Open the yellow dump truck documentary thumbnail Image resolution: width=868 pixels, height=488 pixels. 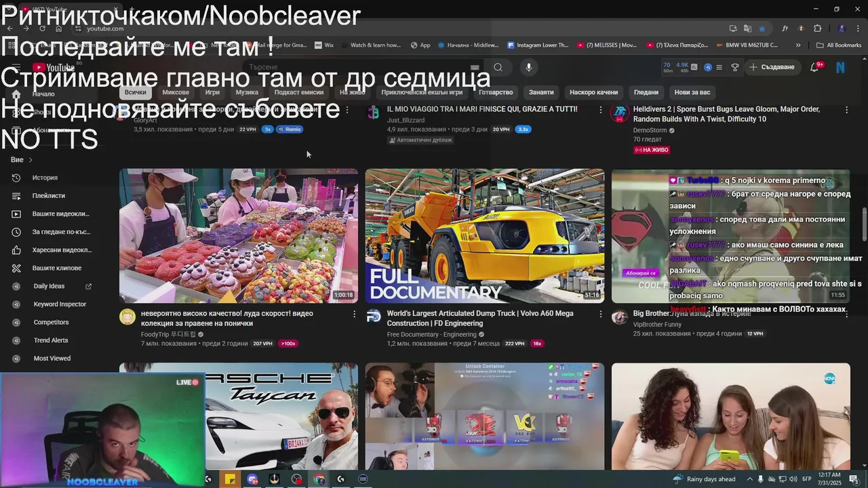coord(485,236)
